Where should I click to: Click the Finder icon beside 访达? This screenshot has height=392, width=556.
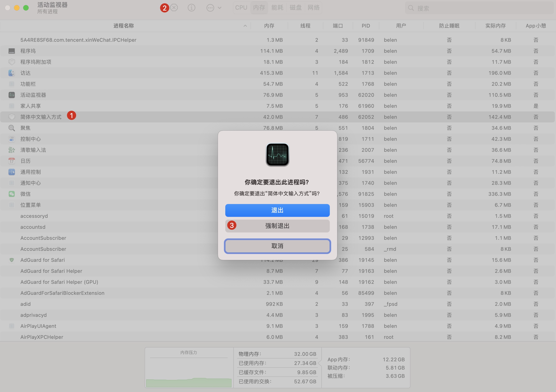tap(12, 73)
